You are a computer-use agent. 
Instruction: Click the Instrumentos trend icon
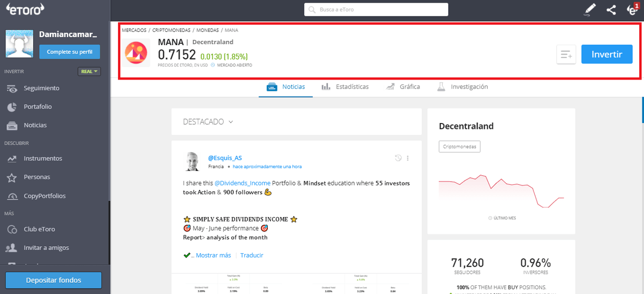[x=12, y=159]
